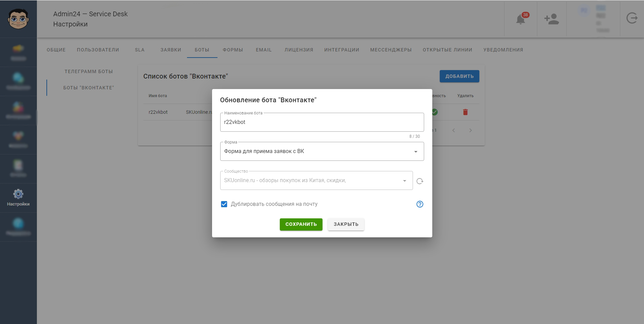Click the logout icon in header
Screen dimensions: 644x324
[x=632, y=18]
